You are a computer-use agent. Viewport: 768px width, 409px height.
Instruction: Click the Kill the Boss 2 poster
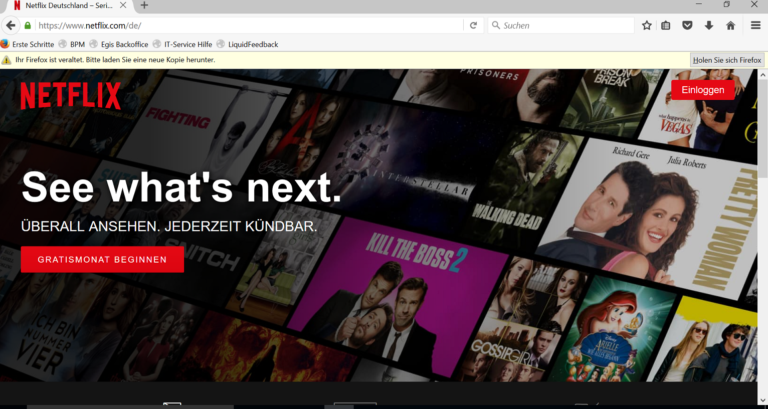point(397,296)
